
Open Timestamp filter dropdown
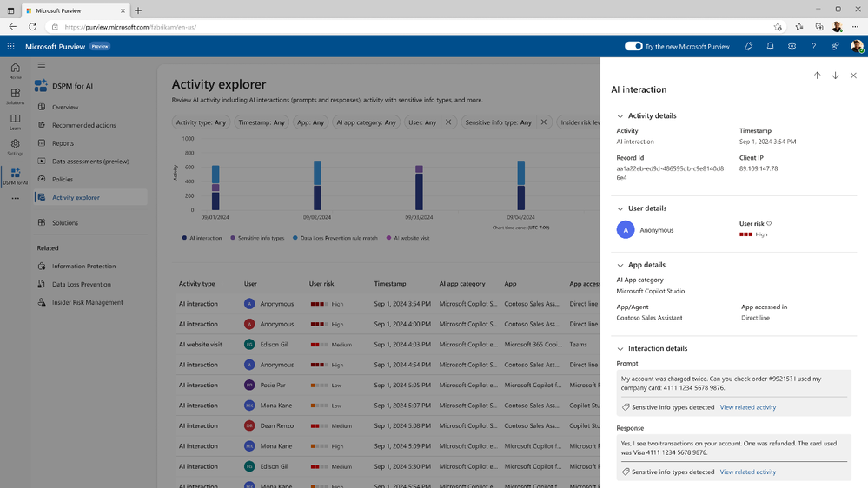(262, 122)
